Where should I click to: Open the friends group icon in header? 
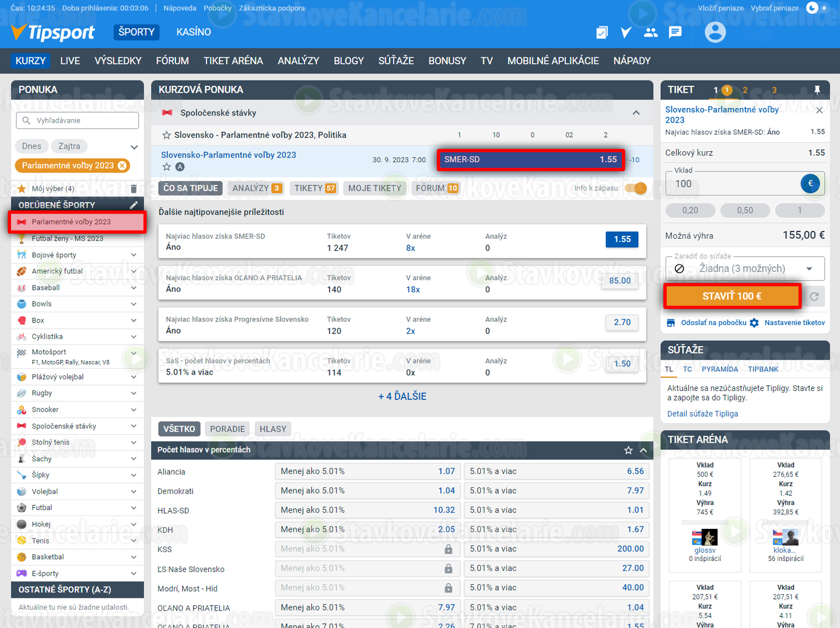[x=650, y=33]
